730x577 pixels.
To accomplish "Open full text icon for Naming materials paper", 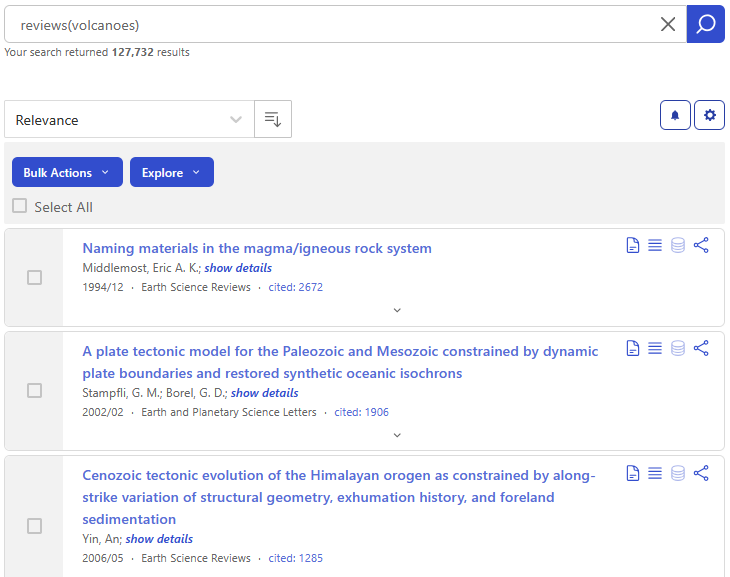I will tap(633, 245).
